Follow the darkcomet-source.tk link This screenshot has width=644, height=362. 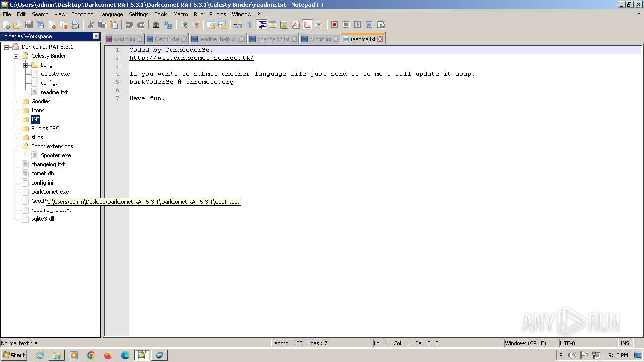click(x=192, y=58)
